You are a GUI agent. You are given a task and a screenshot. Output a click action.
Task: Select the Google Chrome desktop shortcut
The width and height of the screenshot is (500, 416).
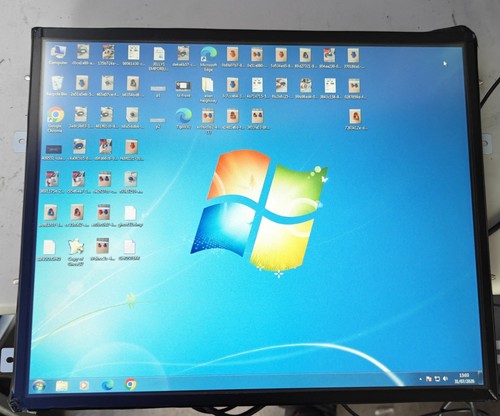[56, 119]
